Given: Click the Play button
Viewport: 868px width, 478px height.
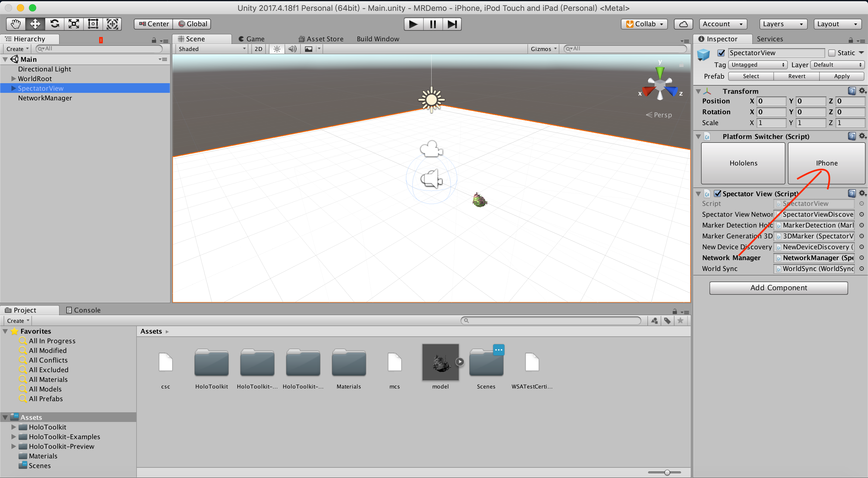Looking at the screenshot, I should point(414,24).
